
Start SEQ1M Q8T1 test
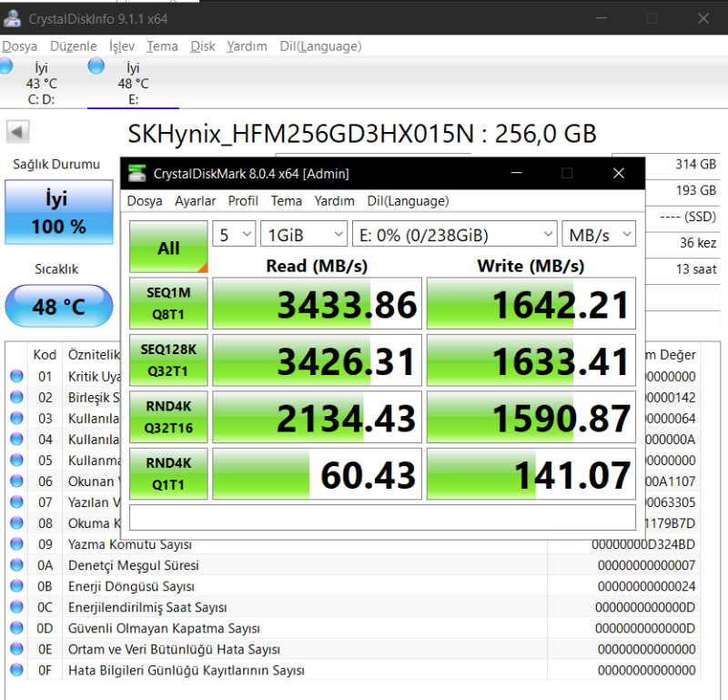pyautogui.click(x=168, y=303)
